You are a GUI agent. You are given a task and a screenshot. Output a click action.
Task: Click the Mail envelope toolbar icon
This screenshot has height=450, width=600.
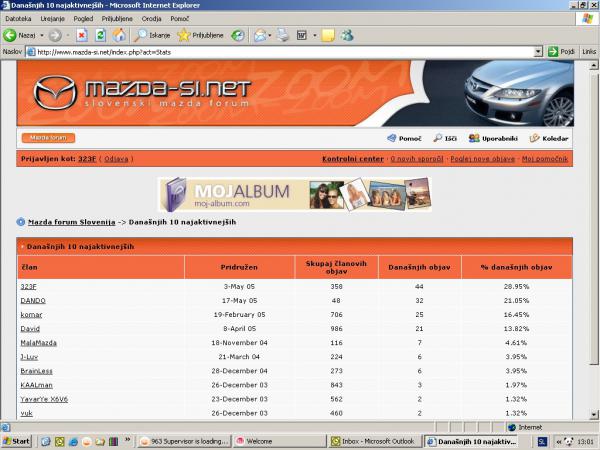[259, 35]
